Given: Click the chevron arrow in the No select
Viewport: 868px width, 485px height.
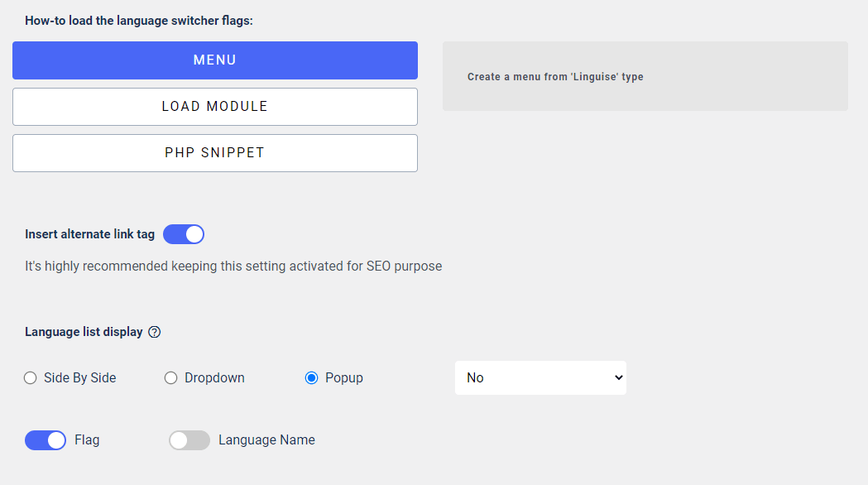Looking at the screenshot, I should click(618, 378).
